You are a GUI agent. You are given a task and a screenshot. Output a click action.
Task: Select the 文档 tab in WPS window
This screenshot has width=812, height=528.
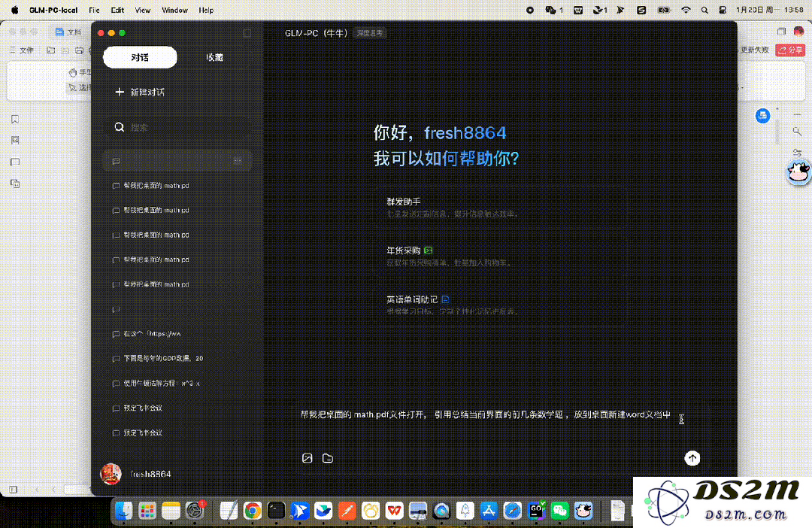coord(69,32)
